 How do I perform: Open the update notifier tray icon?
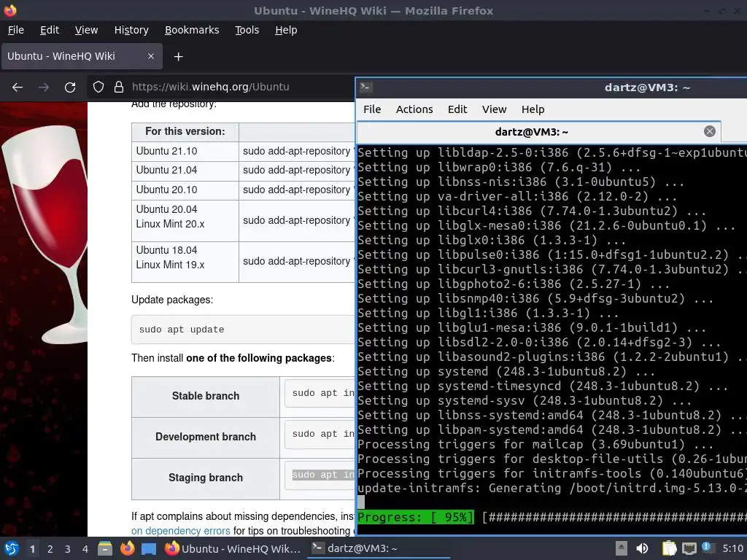(x=708, y=548)
